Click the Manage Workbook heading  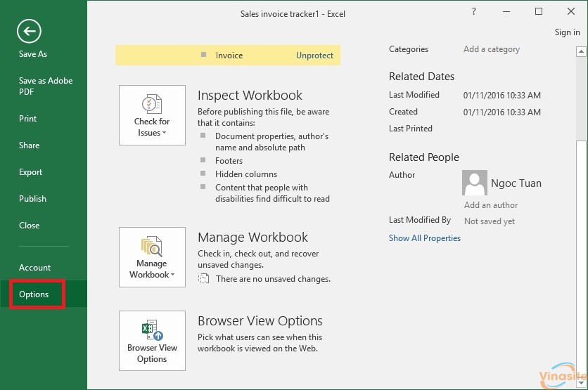(x=253, y=237)
